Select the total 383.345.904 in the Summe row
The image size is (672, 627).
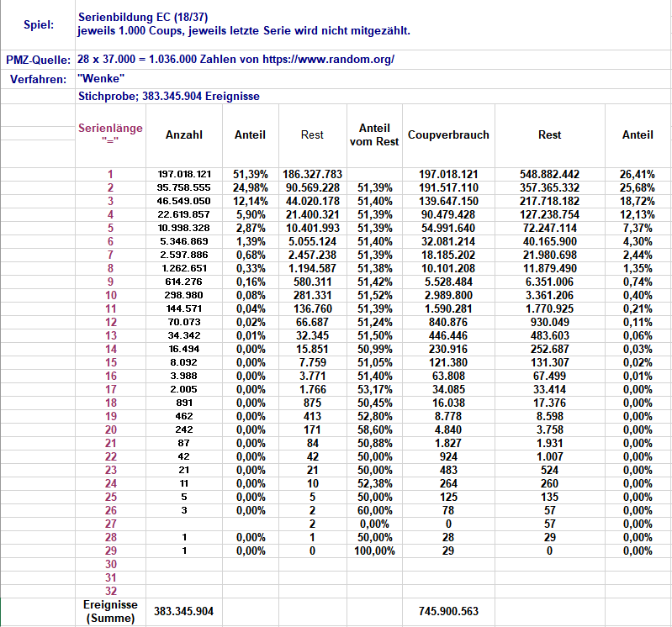pos(184,612)
